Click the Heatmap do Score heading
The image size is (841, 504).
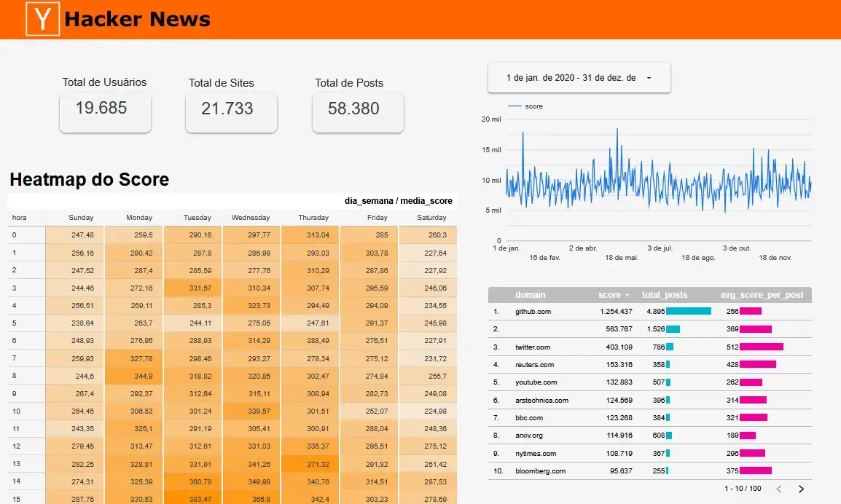(x=90, y=179)
